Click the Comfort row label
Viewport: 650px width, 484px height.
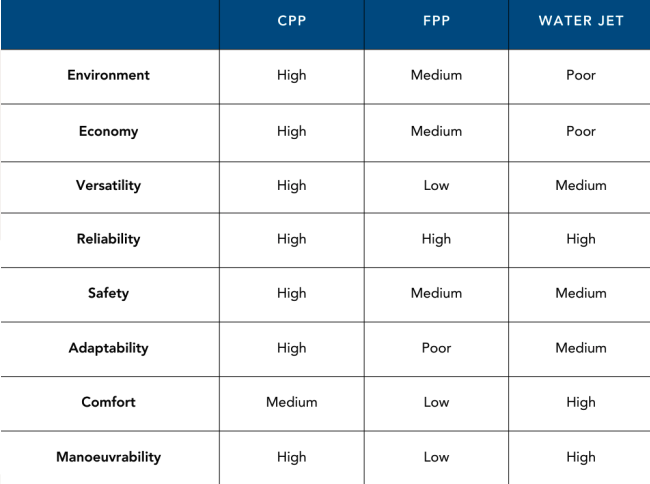coord(108,402)
